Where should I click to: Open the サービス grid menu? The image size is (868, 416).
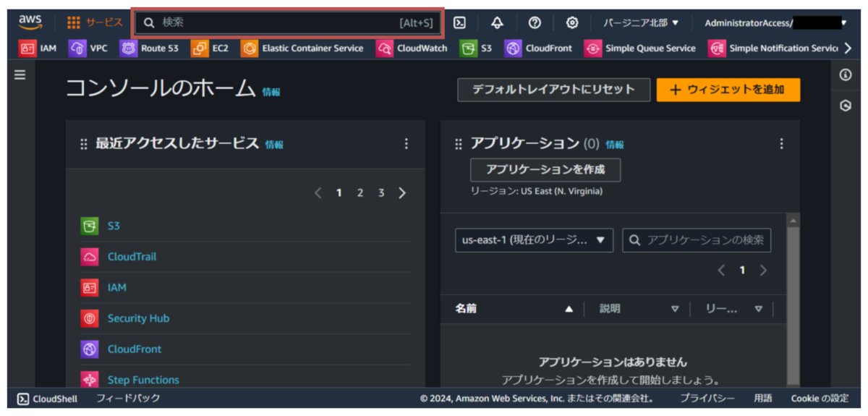tap(95, 22)
